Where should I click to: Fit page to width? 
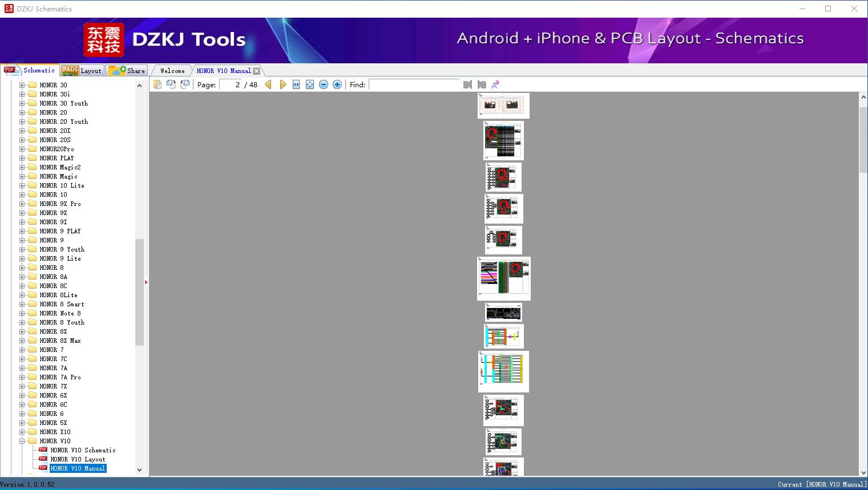(296, 84)
